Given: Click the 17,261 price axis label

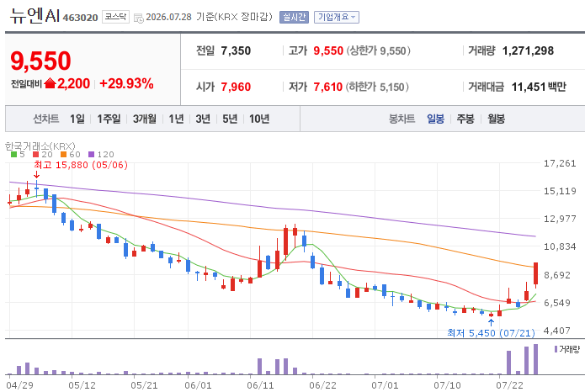Looking at the screenshot, I should (x=560, y=163).
